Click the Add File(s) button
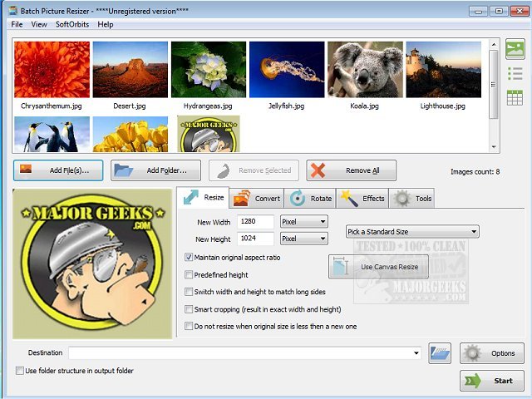 (58, 170)
